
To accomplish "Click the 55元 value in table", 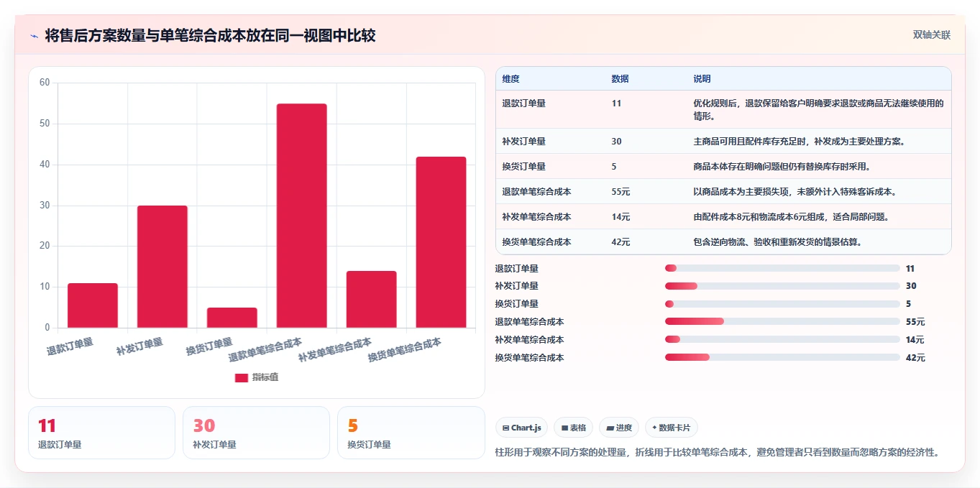I will [x=621, y=192].
